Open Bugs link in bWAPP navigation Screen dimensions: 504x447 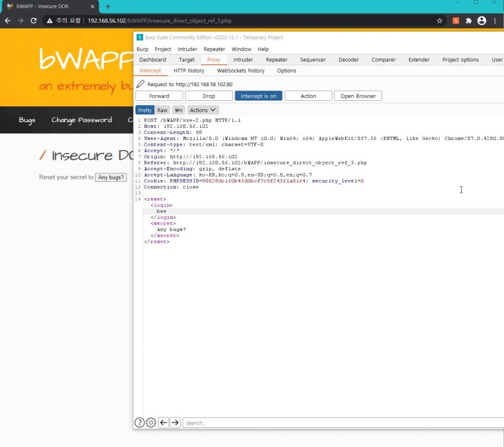(x=27, y=120)
